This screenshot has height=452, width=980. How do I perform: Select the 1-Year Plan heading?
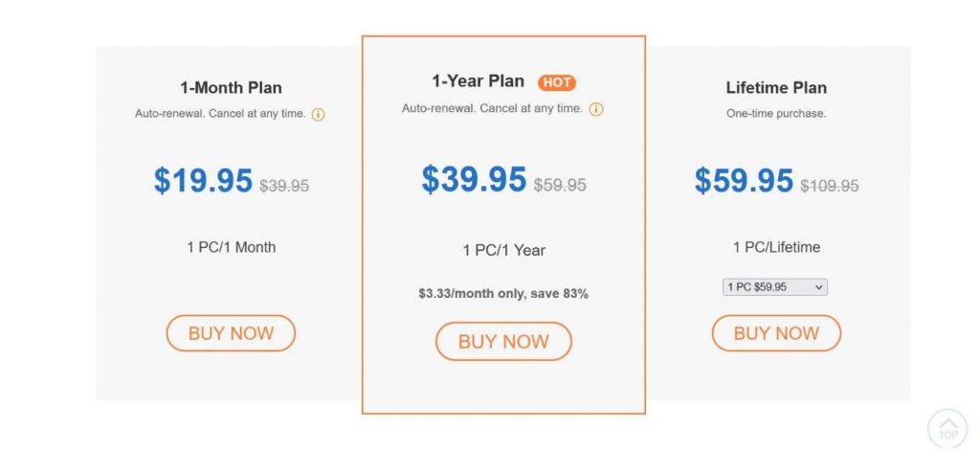[478, 81]
